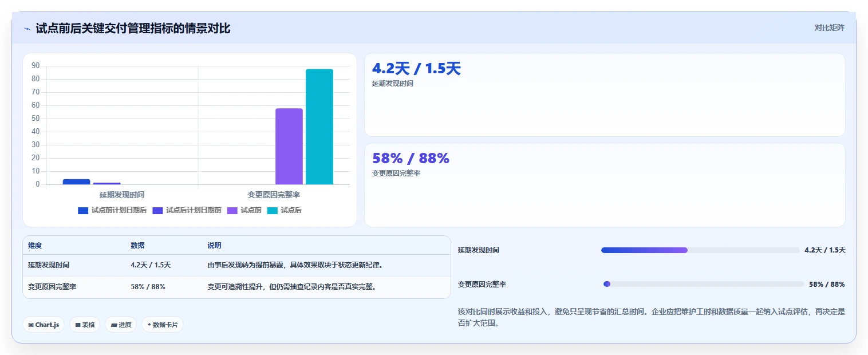Image resolution: width=868 pixels, height=355 pixels.
Task: Click the 进度 tag chip
Action: 121,325
